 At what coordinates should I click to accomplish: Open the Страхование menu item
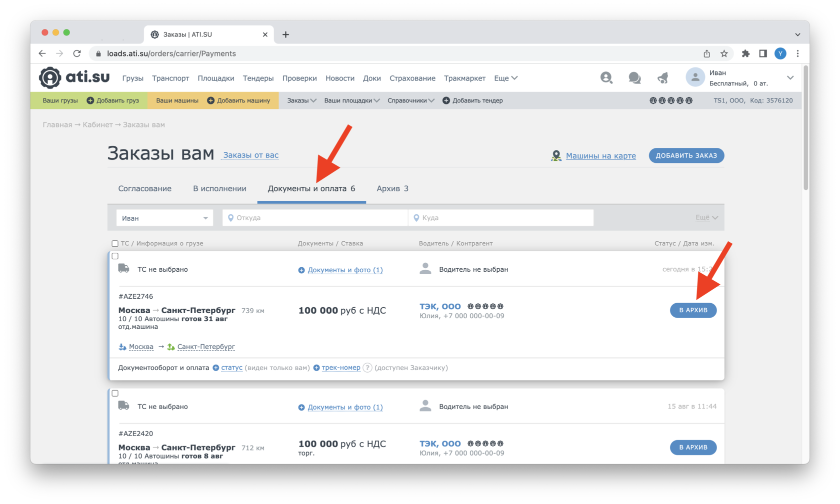pos(412,78)
